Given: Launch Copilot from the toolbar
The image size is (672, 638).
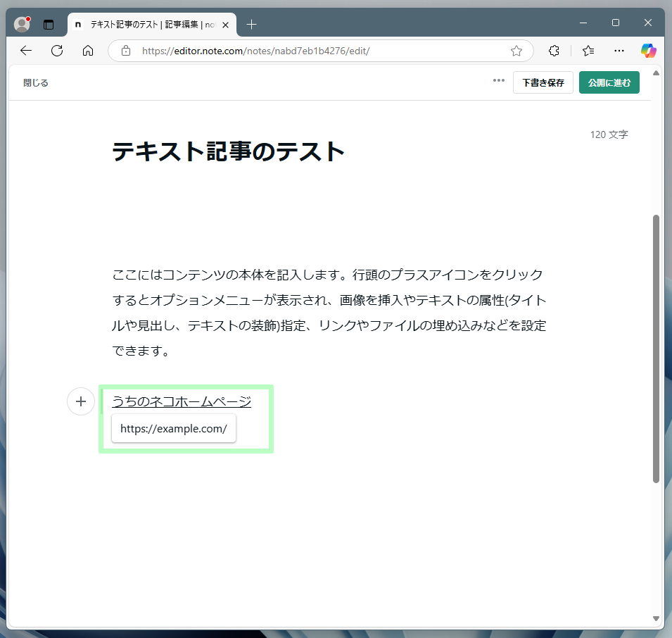Looking at the screenshot, I should pos(649,51).
